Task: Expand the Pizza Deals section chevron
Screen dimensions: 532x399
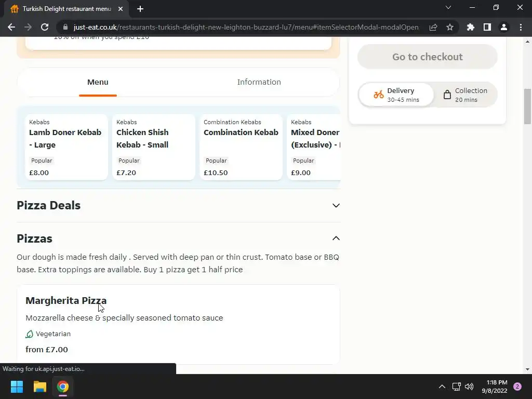Action: tap(336, 206)
